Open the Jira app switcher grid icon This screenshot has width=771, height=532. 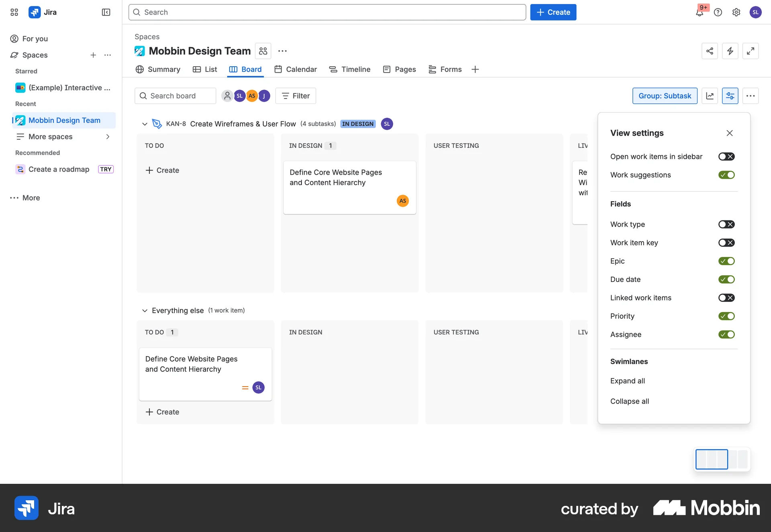pos(14,12)
